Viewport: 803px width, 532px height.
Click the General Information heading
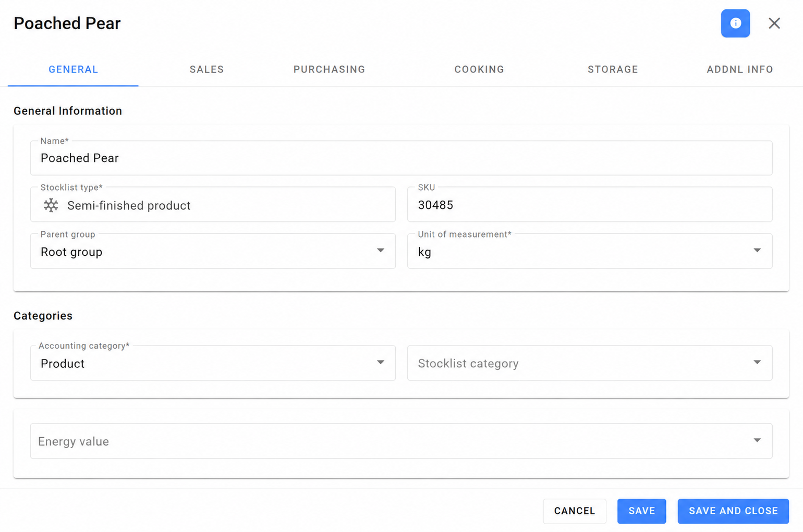click(68, 111)
